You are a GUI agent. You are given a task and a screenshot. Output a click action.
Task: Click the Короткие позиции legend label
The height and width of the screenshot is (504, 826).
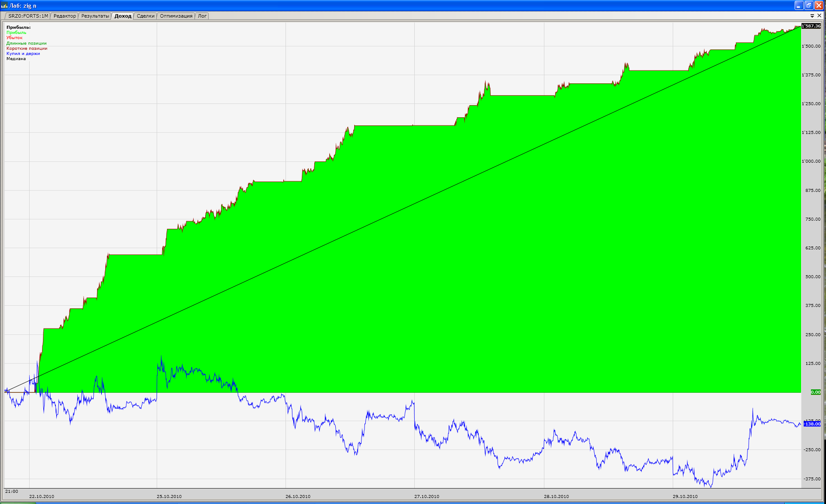click(27, 49)
